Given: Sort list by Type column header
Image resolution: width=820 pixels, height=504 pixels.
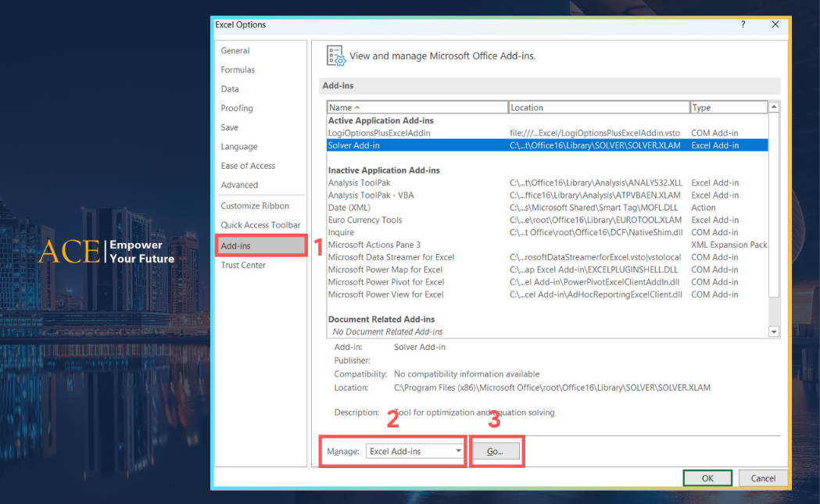Looking at the screenshot, I should coord(728,108).
